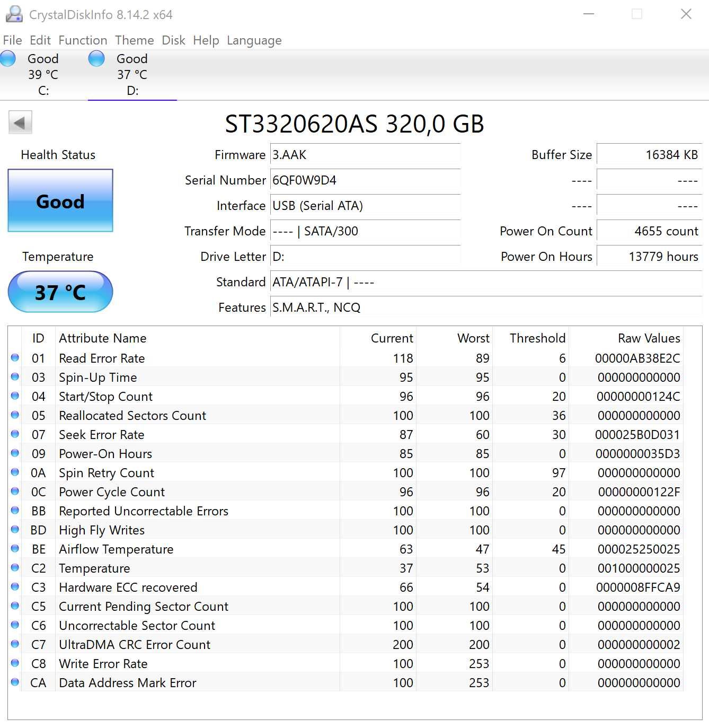709x728 pixels.
Task: Click raw value 00000AB38E2C
Action: (x=637, y=358)
